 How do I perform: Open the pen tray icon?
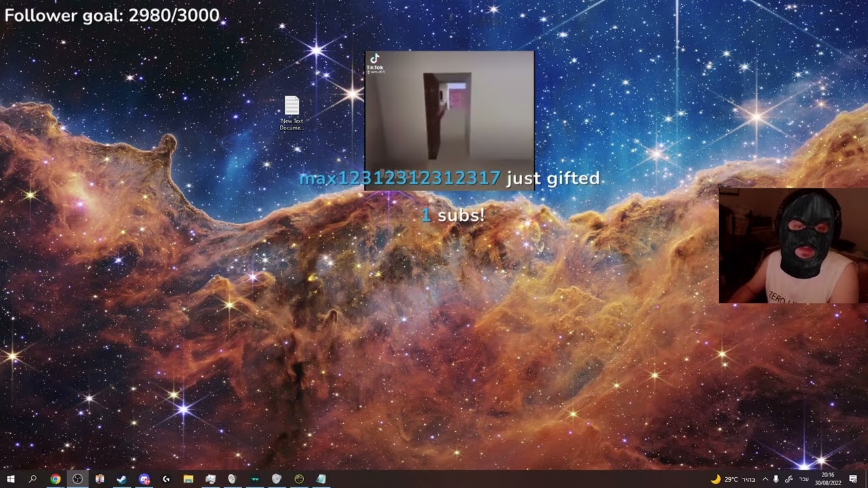click(789, 479)
